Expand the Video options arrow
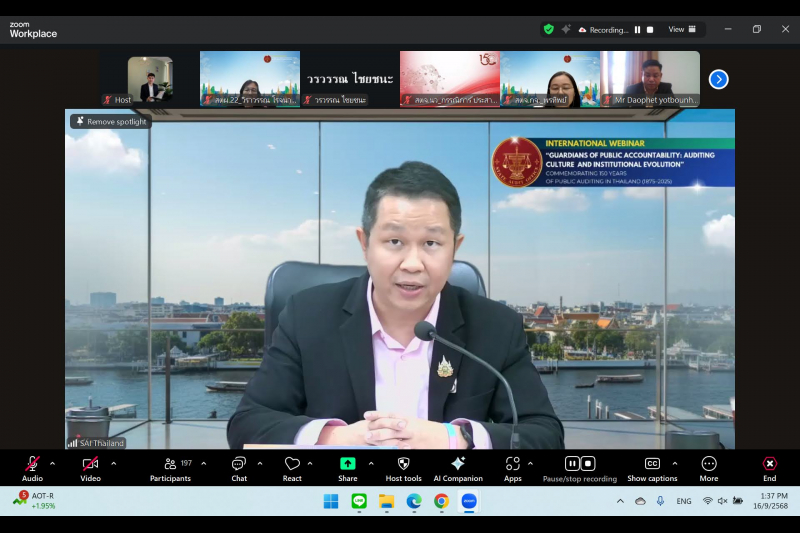Screen dimensions: 800x533 tap(113, 463)
